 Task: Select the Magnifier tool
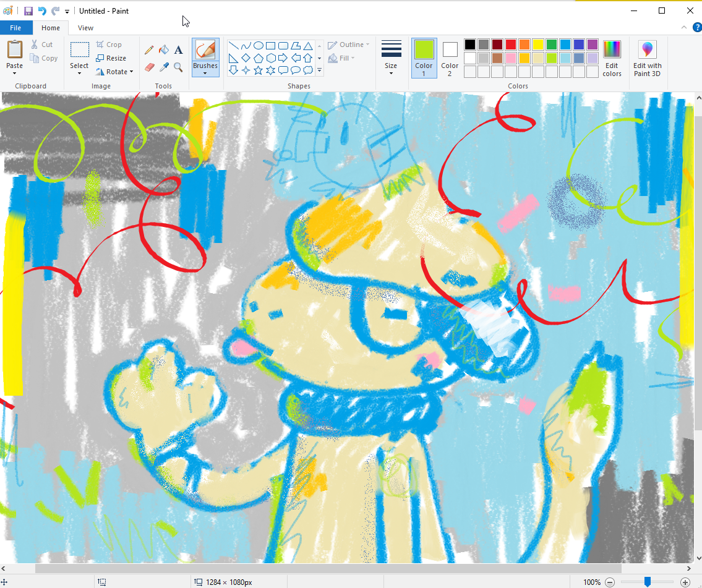click(178, 67)
